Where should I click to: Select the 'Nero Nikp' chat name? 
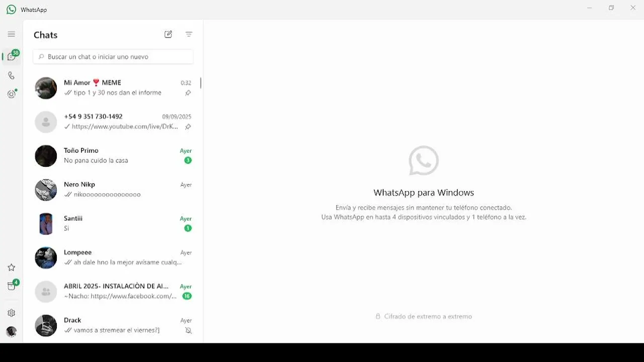79,185
